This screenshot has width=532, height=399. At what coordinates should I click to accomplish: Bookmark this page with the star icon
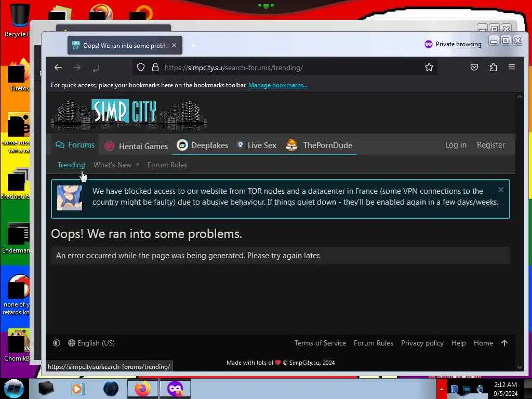[429, 67]
